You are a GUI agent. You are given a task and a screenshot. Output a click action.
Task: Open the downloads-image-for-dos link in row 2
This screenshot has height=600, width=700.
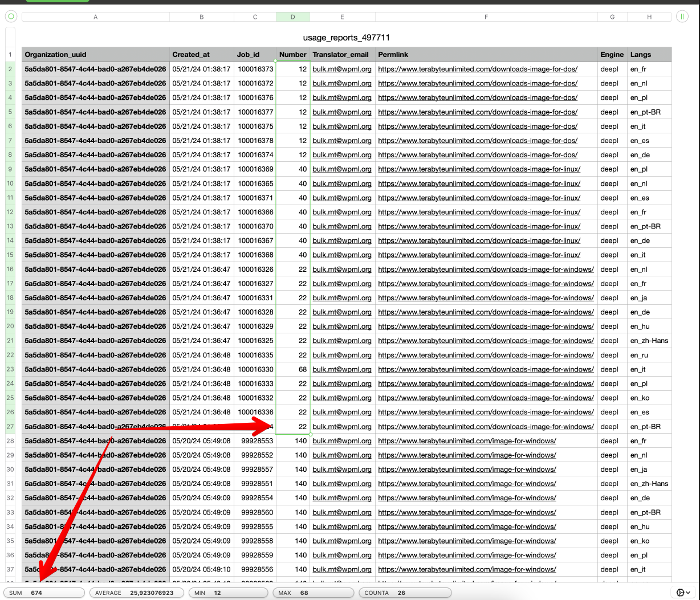[478, 69]
